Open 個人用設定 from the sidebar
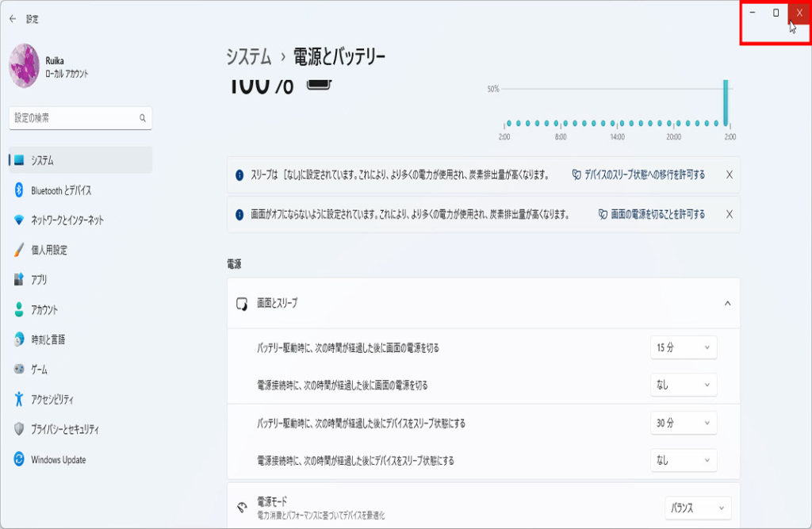 tap(49, 250)
